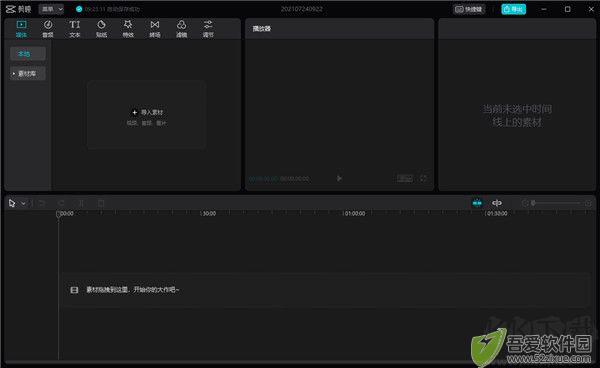Click the 导出 export button
The image size is (600, 368).
(514, 9)
